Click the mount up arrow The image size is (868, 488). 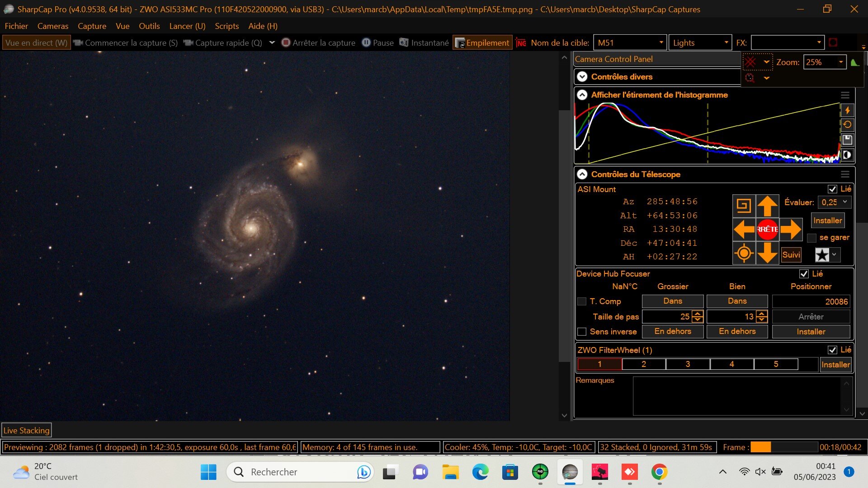(x=767, y=206)
